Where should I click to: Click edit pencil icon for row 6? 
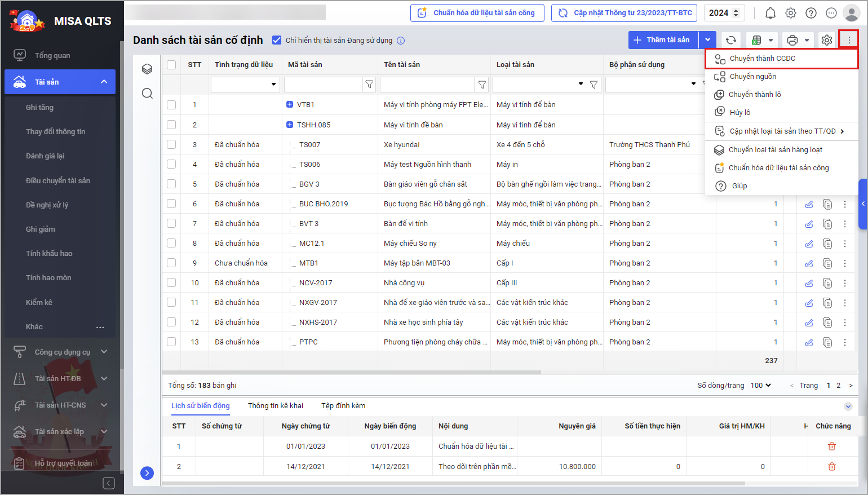[x=809, y=204]
